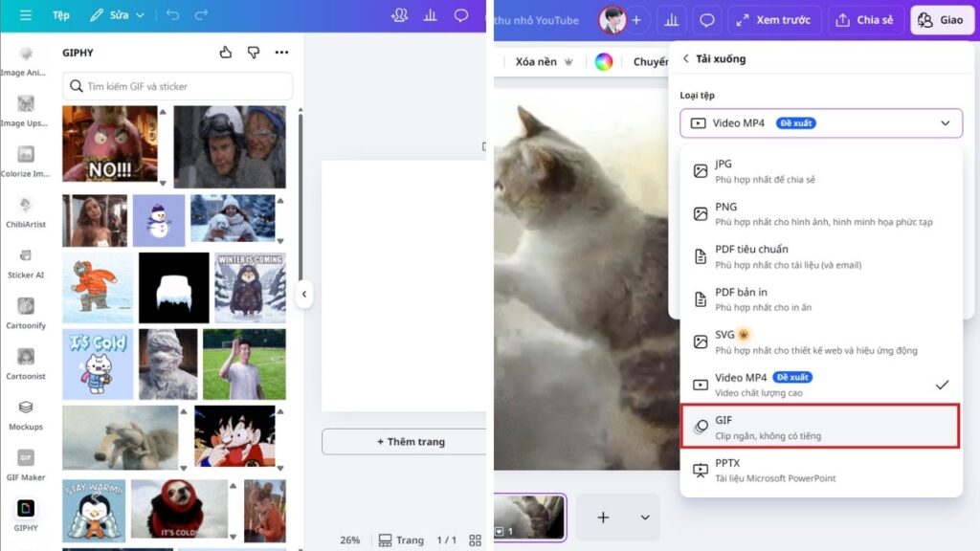Open the Mockups panel

pos(26,413)
